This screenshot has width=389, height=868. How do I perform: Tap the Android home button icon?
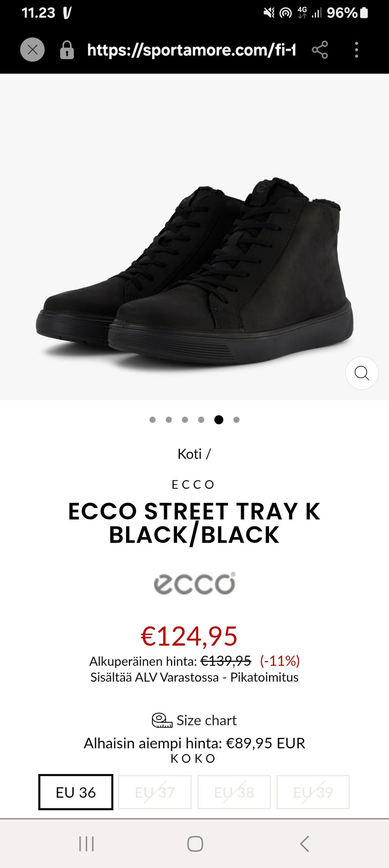click(195, 844)
